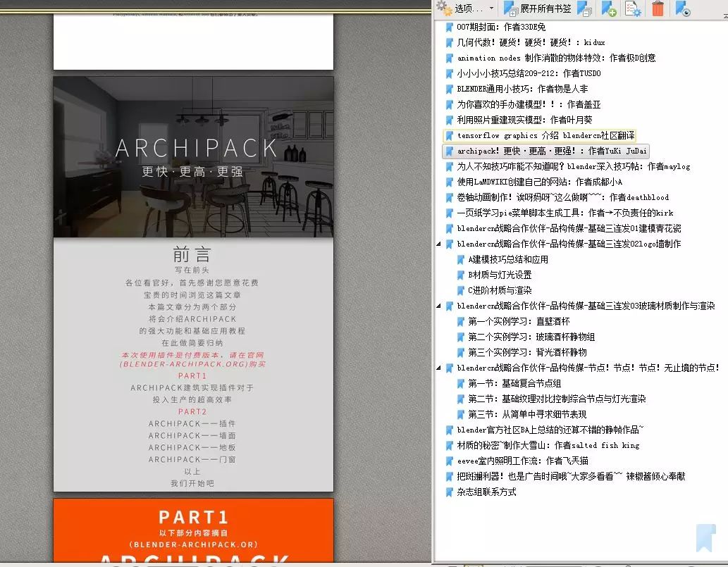Image resolution: width=728 pixels, height=567 pixels.
Task: Open bookmark 材质的秘密~制作大雪山
Action: click(548, 445)
